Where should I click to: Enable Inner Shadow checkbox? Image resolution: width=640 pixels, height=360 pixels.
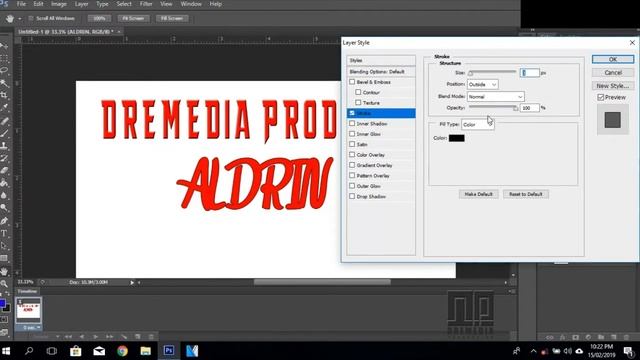pos(352,123)
